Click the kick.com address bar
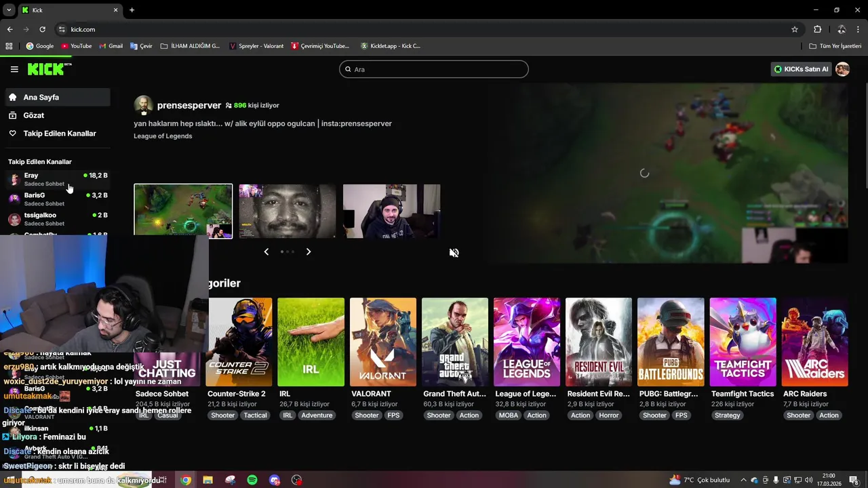Viewport: 868px width, 488px height. (427, 29)
